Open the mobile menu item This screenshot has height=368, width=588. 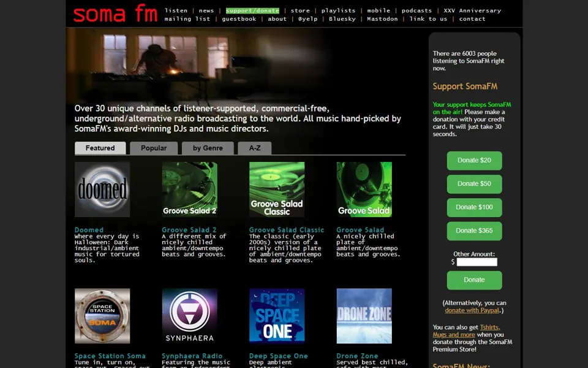click(379, 10)
